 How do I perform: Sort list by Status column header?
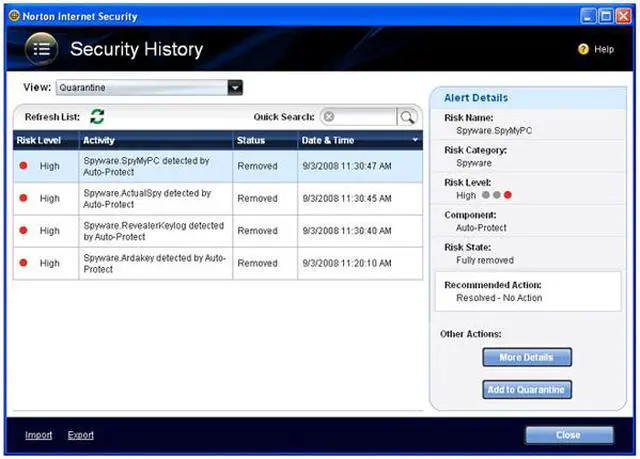tap(251, 141)
